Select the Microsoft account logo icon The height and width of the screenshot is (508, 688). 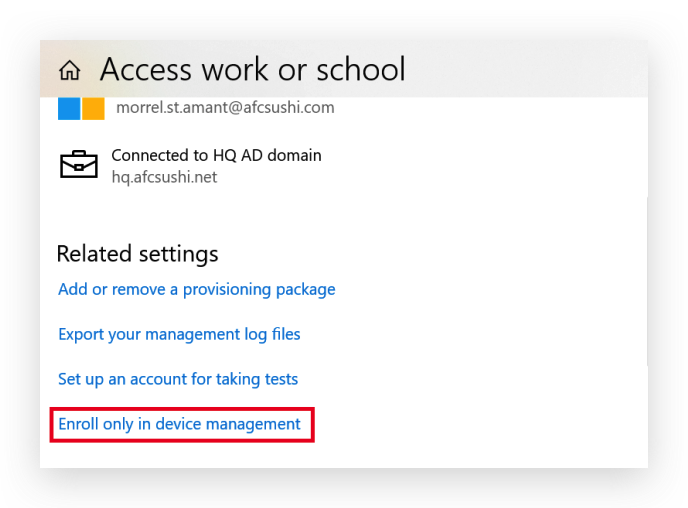pyautogui.click(x=81, y=108)
